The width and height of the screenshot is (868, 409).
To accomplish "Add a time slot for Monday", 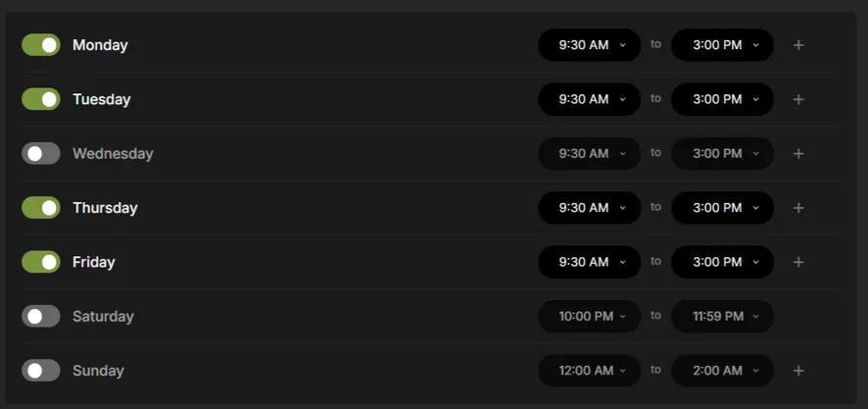I will [x=798, y=45].
